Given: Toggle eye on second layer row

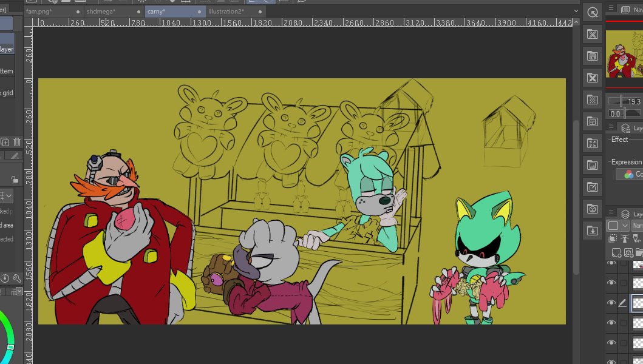Looking at the screenshot, I should (611, 283).
